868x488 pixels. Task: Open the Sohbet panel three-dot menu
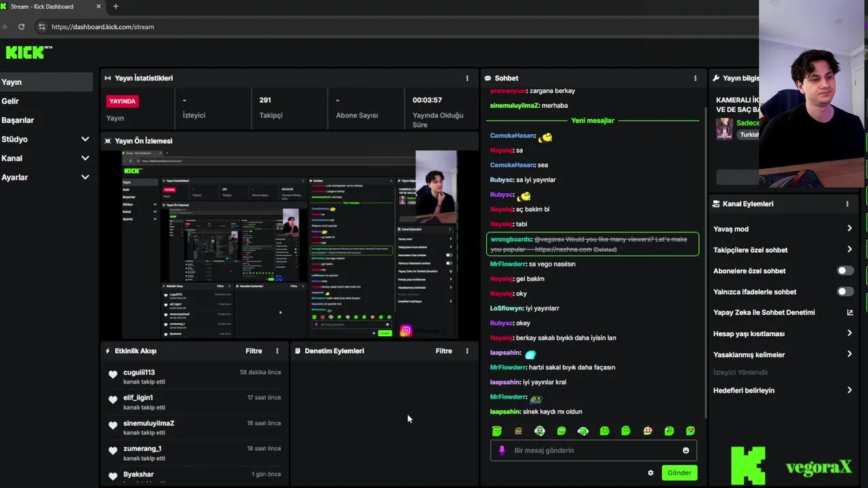coord(695,78)
